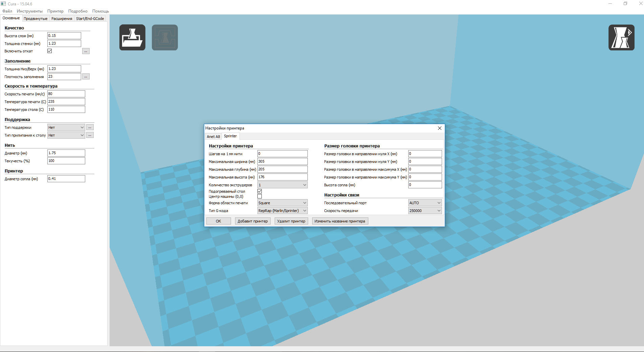Open the View mode icon

pos(621,38)
